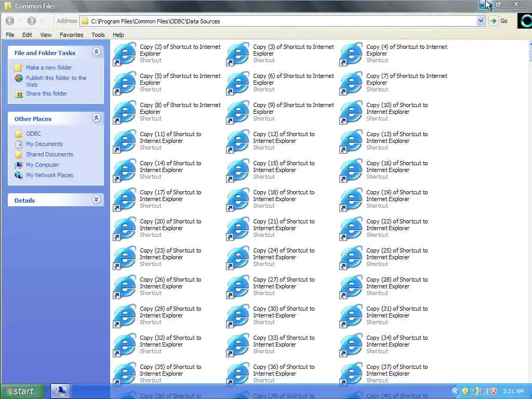532x399 pixels.
Task: Select Copy (6) of Shortcut to Internet Explorer icon
Action: [x=238, y=83]
